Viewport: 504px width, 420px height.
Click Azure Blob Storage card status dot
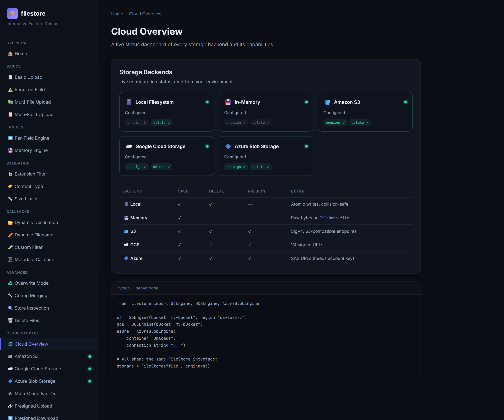306,146
